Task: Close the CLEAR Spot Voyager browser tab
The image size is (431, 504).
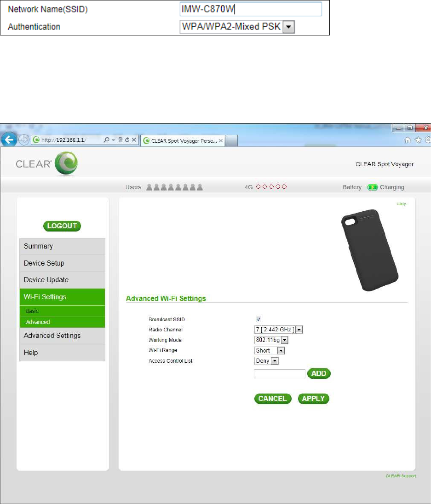Action: click(x=221, y=141)
